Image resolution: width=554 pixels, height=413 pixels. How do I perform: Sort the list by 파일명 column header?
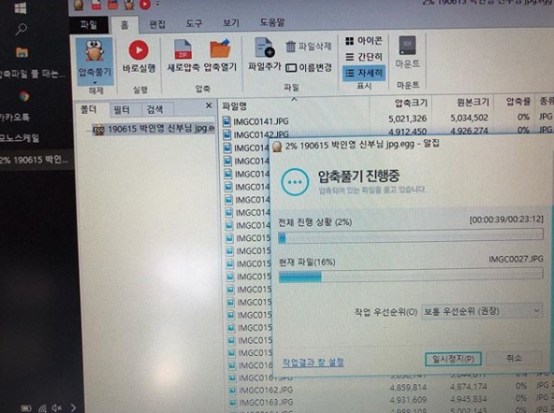235,106
